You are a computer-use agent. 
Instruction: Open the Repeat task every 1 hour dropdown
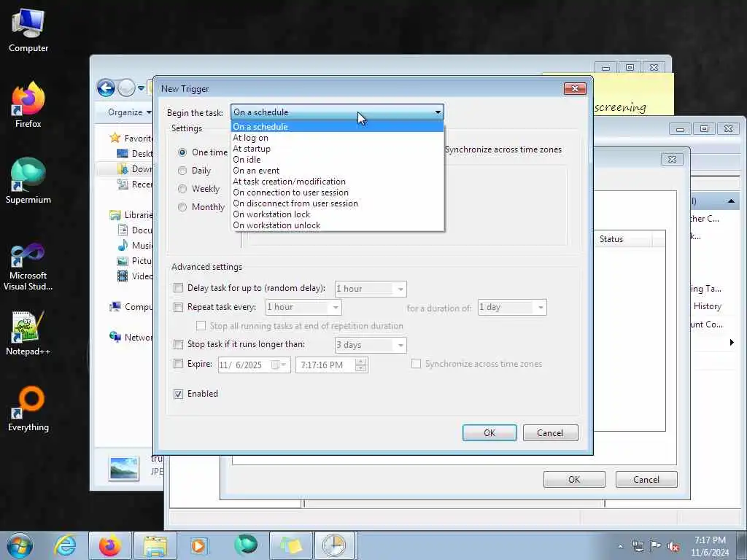pyautogui.click(x=336, y=308)
